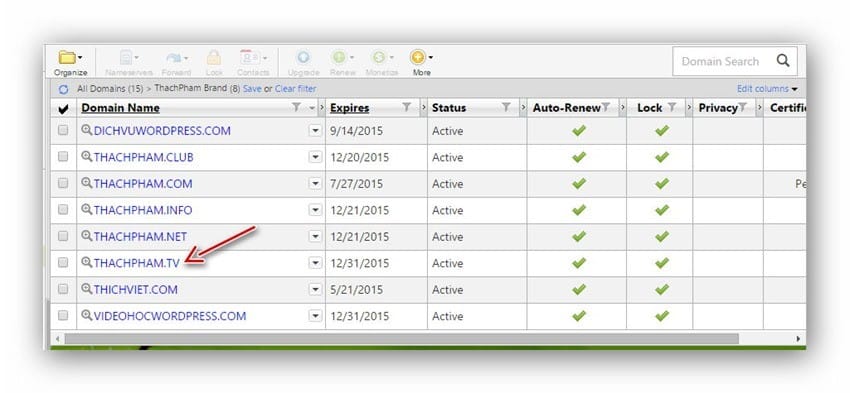Image resolution: width=850 pixels, height=393 pixels.
Task: Open the dropdown for DICHVUWORDPRESS.COM row
Action: click(x=315, y=131)
